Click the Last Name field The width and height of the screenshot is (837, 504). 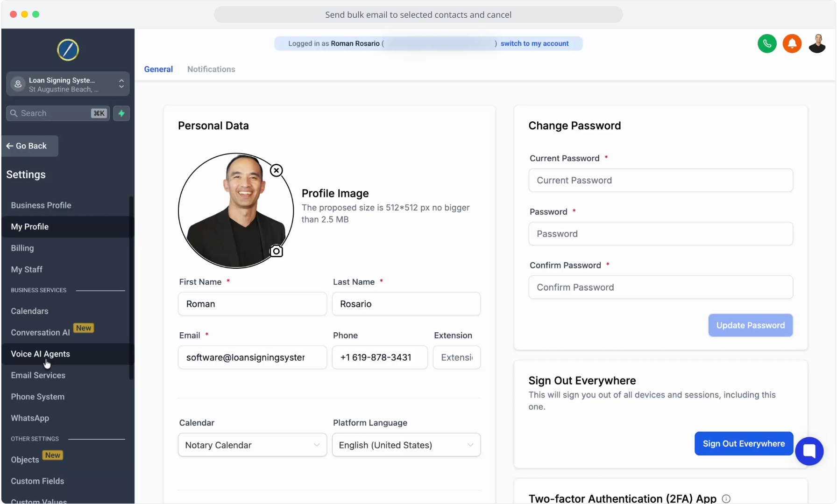pos(406,304)
